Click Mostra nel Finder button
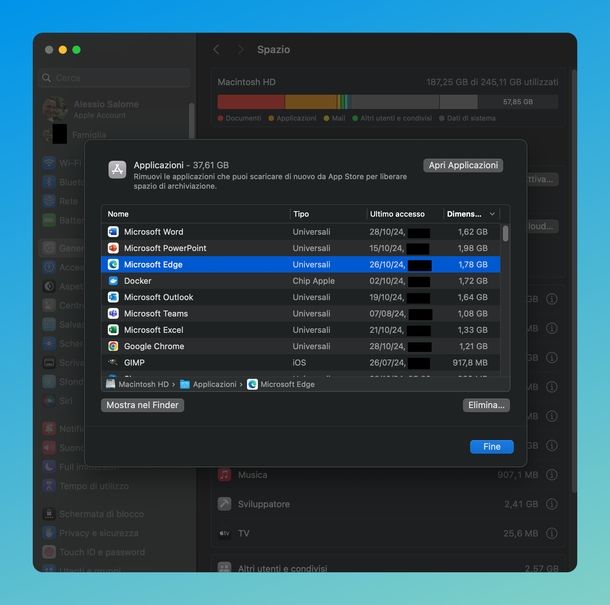 pyautogui.click(x=142, y=405)
